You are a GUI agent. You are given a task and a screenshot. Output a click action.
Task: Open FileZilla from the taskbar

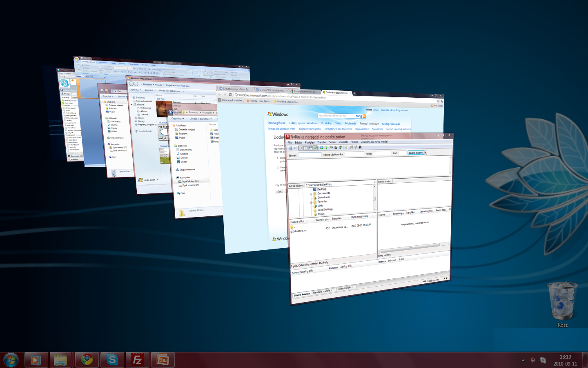(137, 360)
